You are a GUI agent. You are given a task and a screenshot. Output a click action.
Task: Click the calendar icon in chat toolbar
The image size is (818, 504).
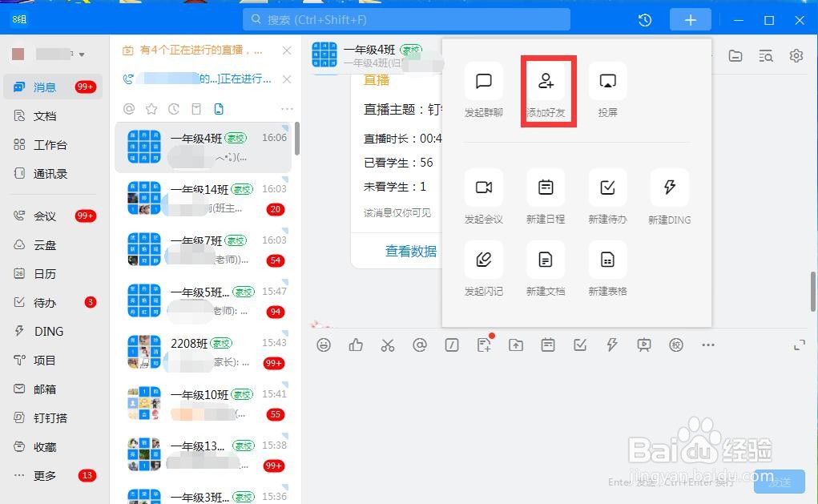pos(548,345)
